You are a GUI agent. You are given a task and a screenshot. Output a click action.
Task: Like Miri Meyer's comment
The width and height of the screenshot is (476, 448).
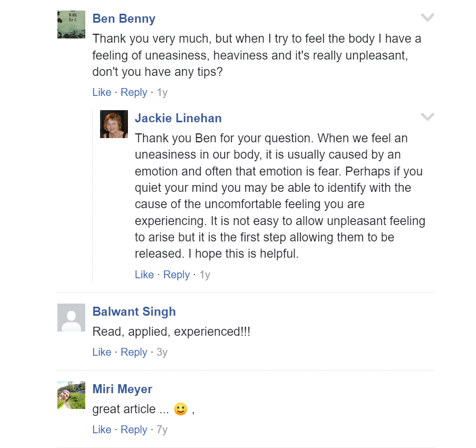[102, 430]
